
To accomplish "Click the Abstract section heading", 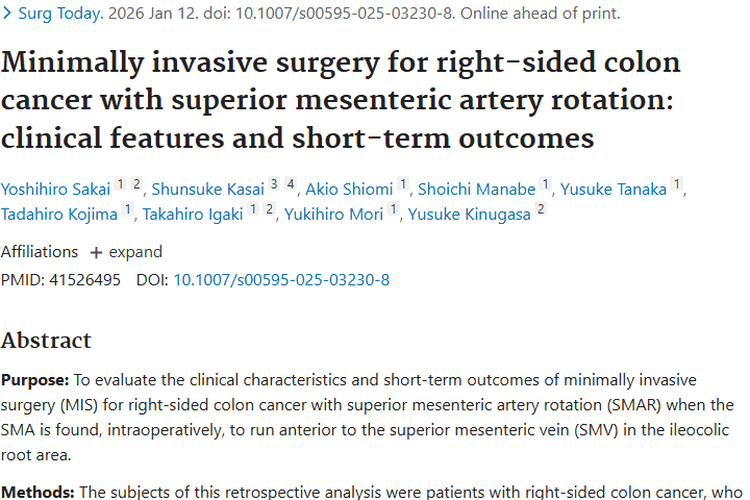I will point(46,340).
